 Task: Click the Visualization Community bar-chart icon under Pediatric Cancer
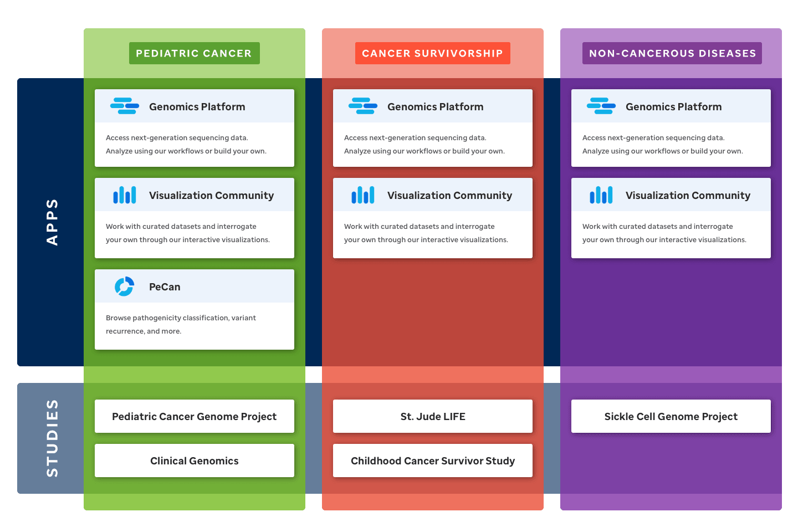pyautogui.click(x=125, y=195)
